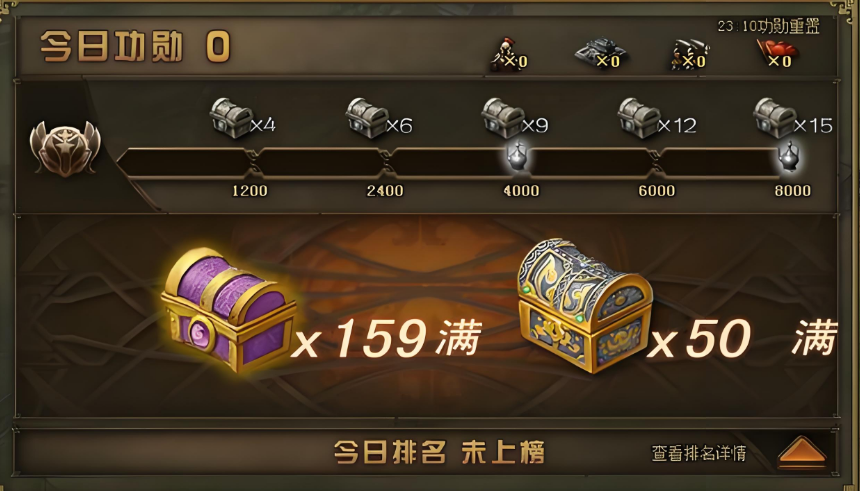Click the winged helmet medal badge
The height and width of the screenshot is (491, 860).
click(x=65, y=148)
